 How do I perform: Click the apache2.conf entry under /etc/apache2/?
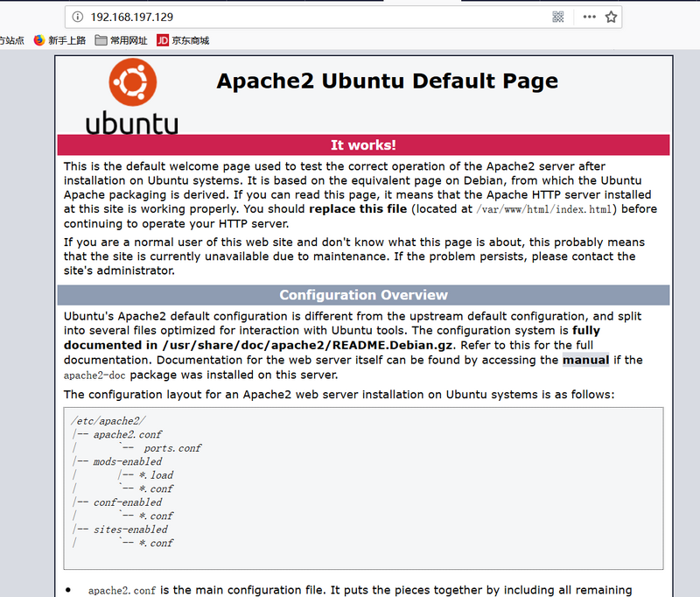point(128,434)
